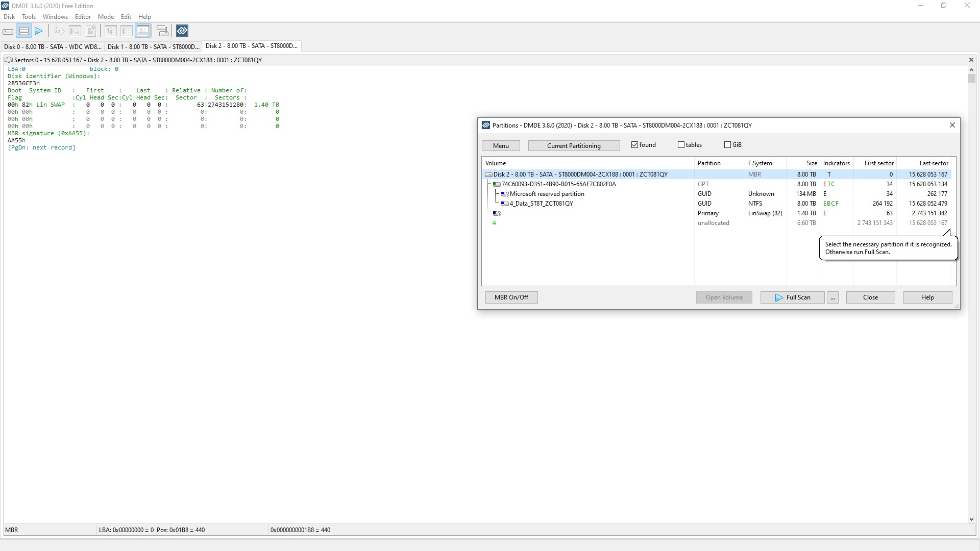Switch to Disk 0 WDC tab
This screenshot has height=551, width=980.
[x=53, y=46]
